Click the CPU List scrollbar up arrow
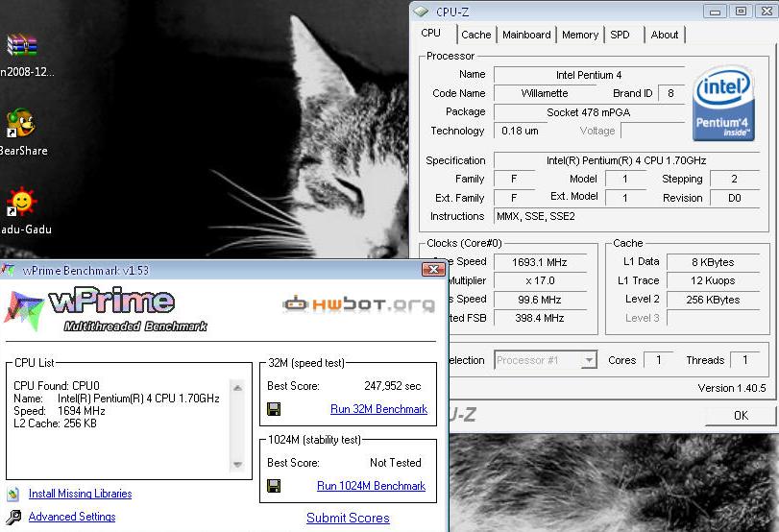Image resolution: width=779 pixels, height=532 pixels. coord(237,387)
